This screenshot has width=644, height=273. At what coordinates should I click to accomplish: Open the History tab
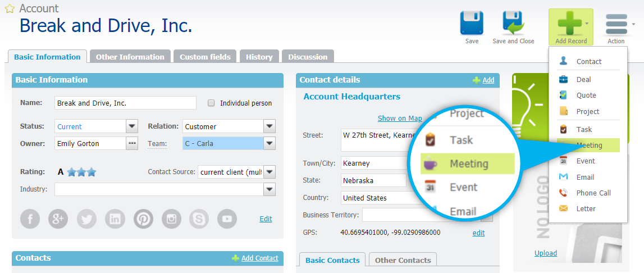tap(259, 57)
